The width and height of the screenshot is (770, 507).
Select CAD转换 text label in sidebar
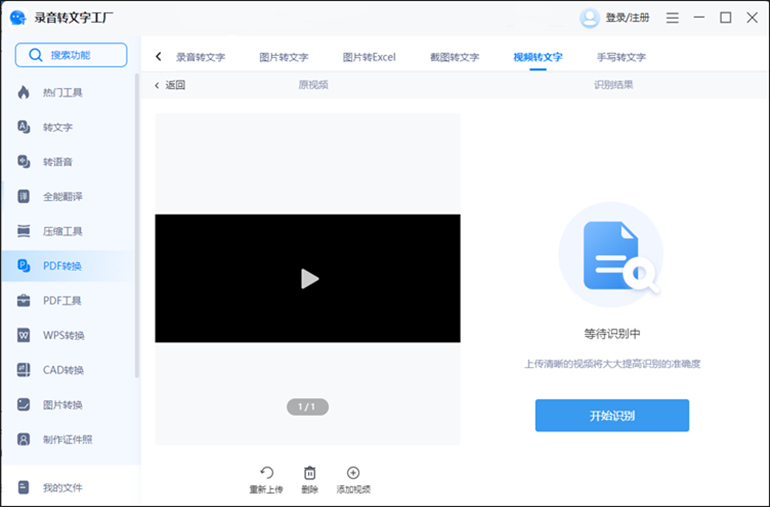pos(63,370)
